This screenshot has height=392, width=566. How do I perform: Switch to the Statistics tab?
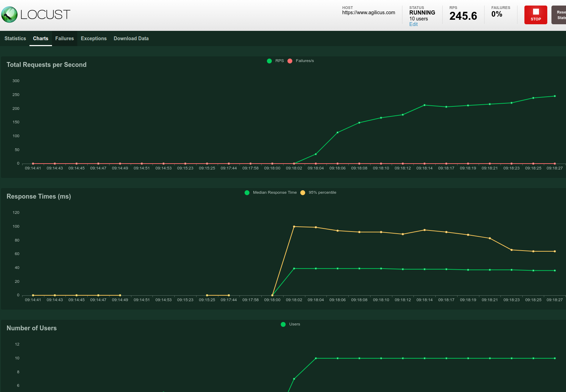click(15, 38)
